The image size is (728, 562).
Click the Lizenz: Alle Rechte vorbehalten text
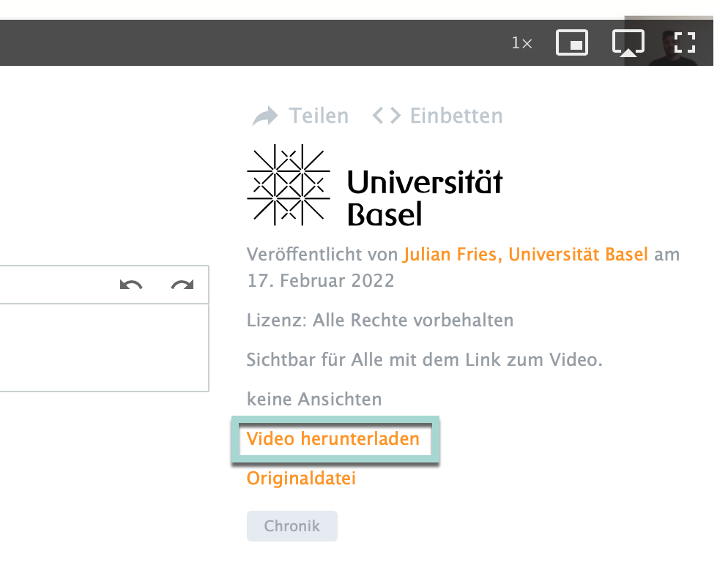[x=379, y=321]
